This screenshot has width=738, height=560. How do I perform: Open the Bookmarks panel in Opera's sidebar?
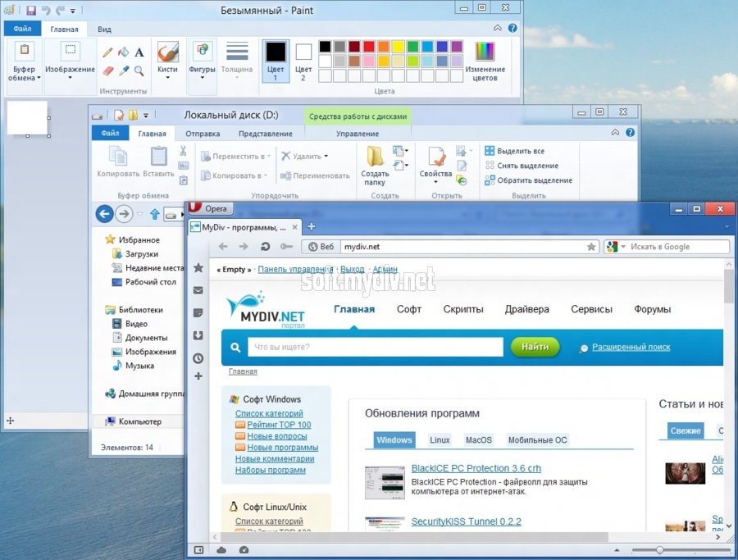198,268
